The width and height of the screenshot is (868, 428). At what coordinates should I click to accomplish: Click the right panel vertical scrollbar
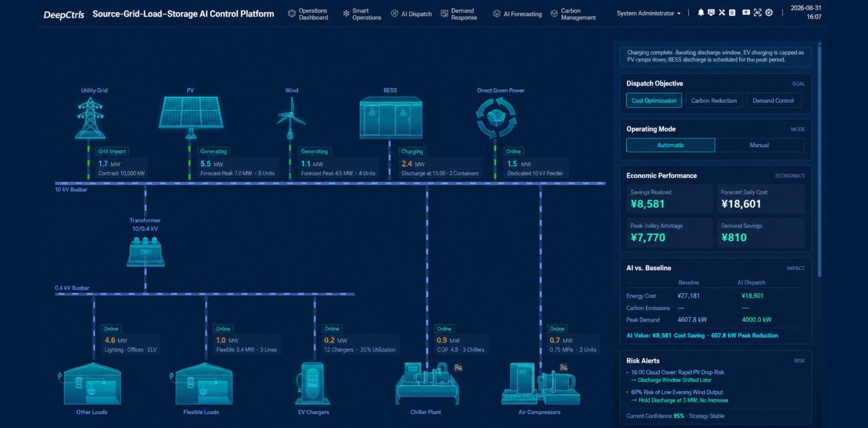click(819, 160)
